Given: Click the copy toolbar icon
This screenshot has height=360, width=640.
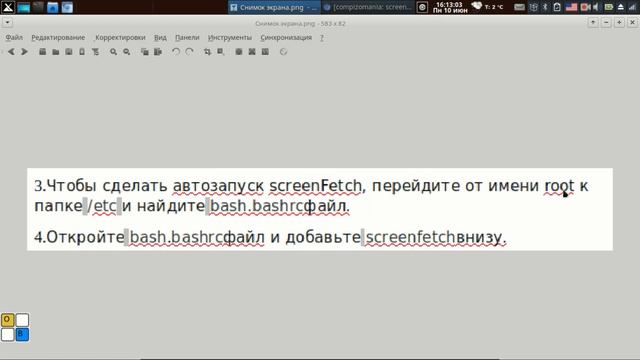Looking at the screenshot, I should pos(145,52).
